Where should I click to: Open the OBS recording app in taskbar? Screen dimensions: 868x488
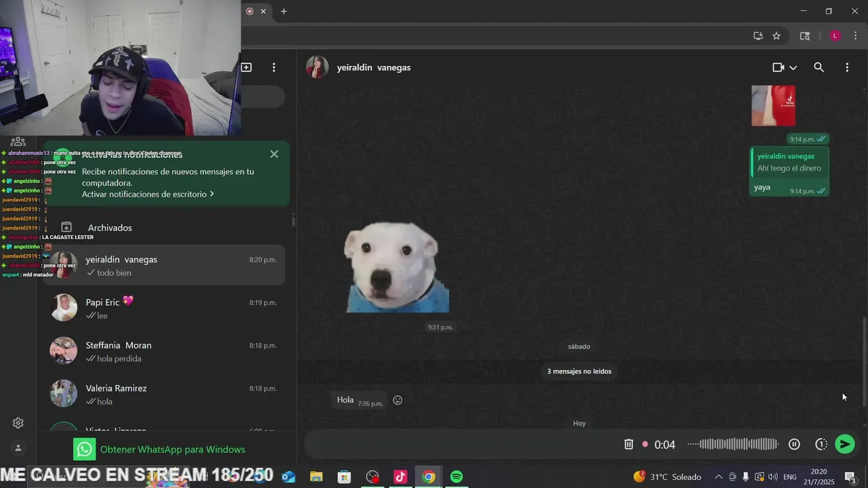pos(372,477)
